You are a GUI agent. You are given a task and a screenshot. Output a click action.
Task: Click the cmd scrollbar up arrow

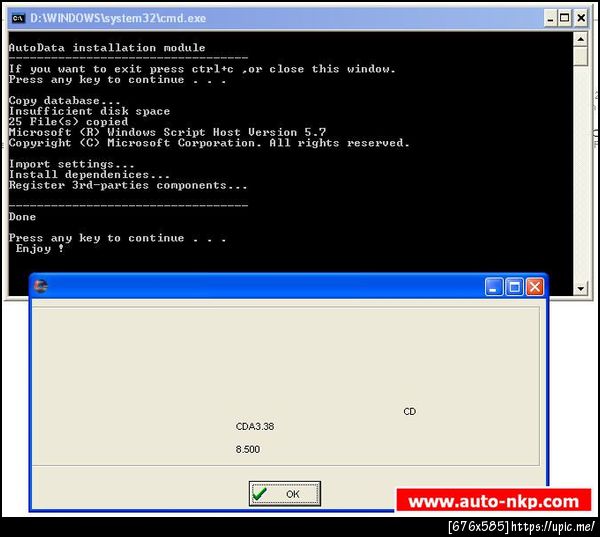click(580, 39)
